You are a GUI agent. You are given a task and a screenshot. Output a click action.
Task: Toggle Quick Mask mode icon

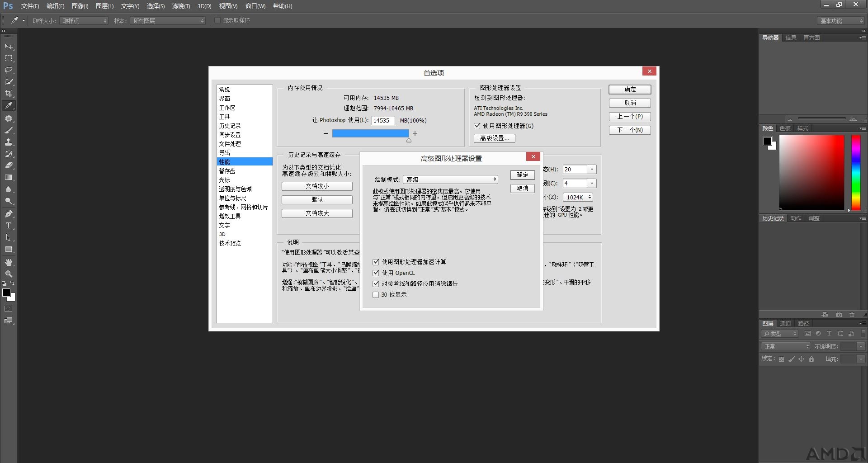point(9,309)
